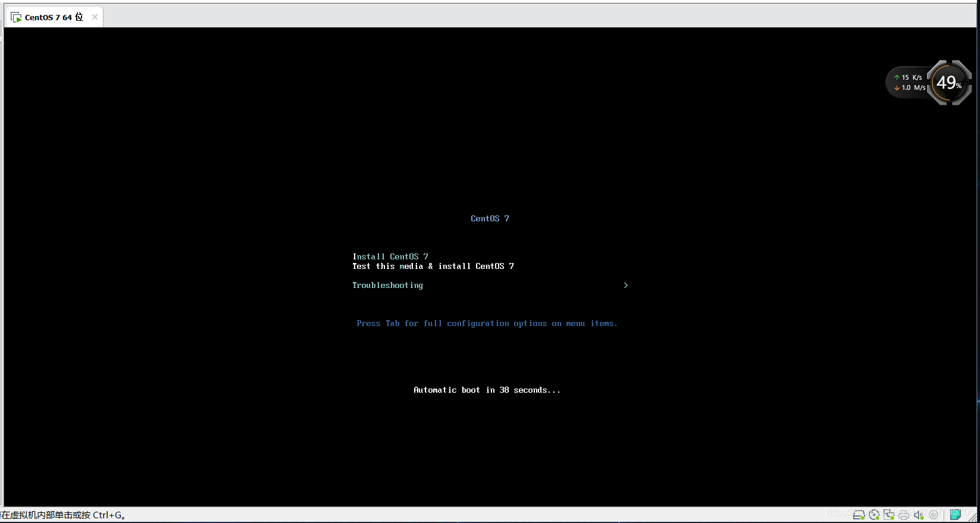Open the Troubleshooting submenu entry
This screenshot has width=980, height=523.
pyautogui.click(x=388, y=285)
